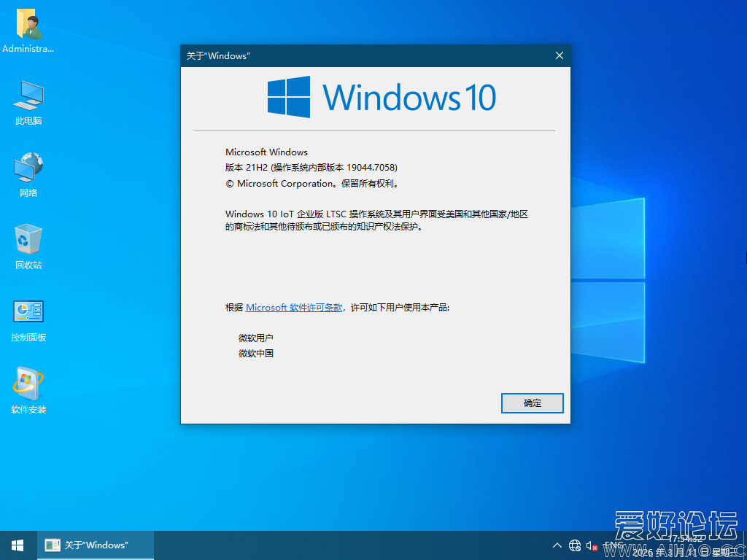Click the Microsoft Windows heading text

click(266, 152)
